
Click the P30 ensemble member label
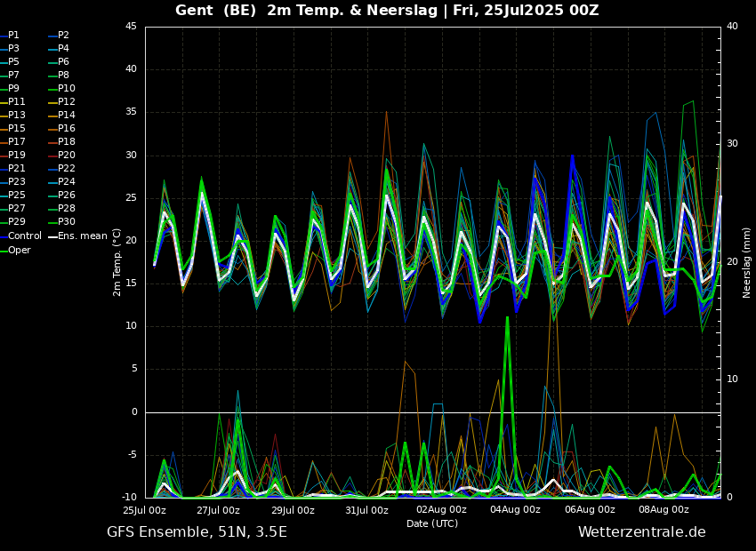pyautogui.click(x=66, y=222)
